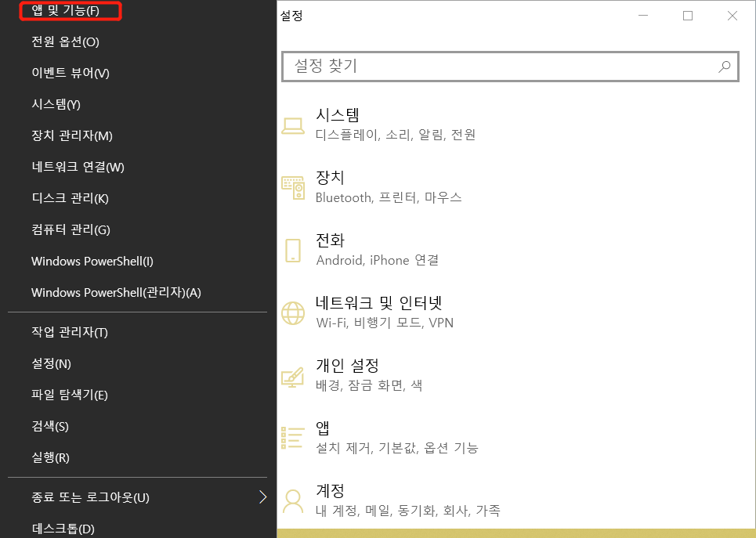This screenshot has height=538, width=756.
Task: Click the person icon next to 계정
Action: tap(292, 500)
